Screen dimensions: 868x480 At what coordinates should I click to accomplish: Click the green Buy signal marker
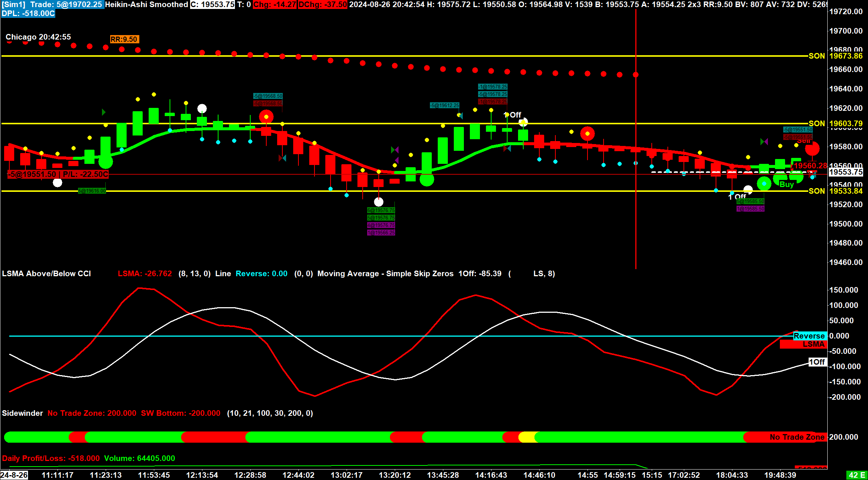pos(786,184)
